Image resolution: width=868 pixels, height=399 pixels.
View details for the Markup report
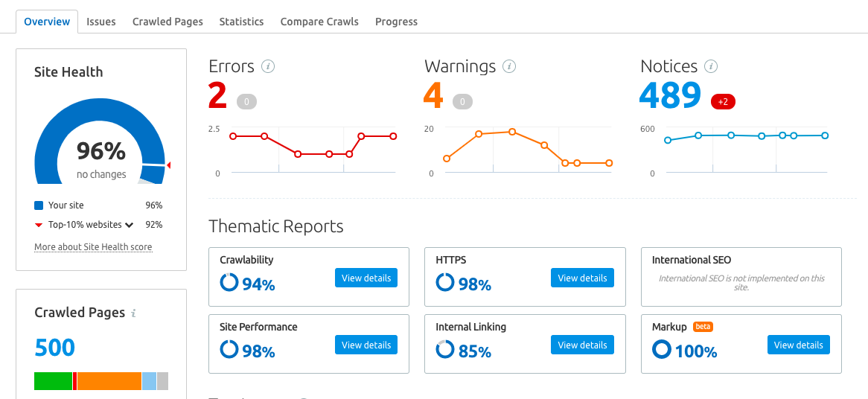pos(798,345)
